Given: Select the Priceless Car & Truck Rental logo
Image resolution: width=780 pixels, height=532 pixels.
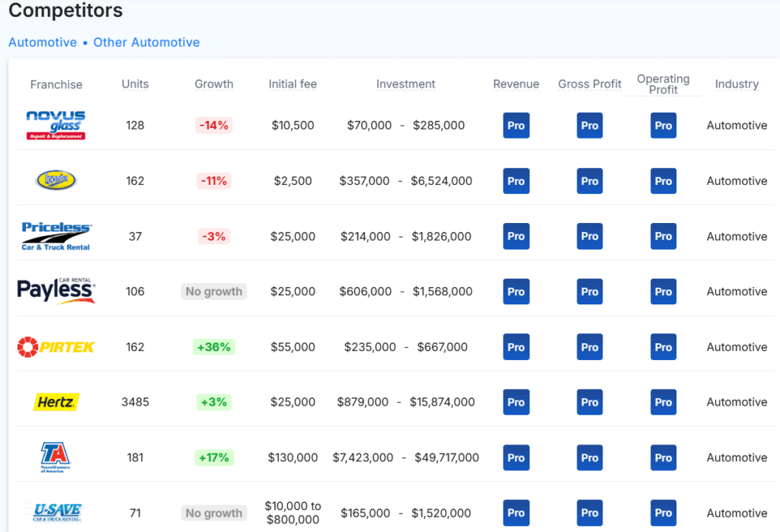Looking at the screenshot, I should (x=56, y=236).
